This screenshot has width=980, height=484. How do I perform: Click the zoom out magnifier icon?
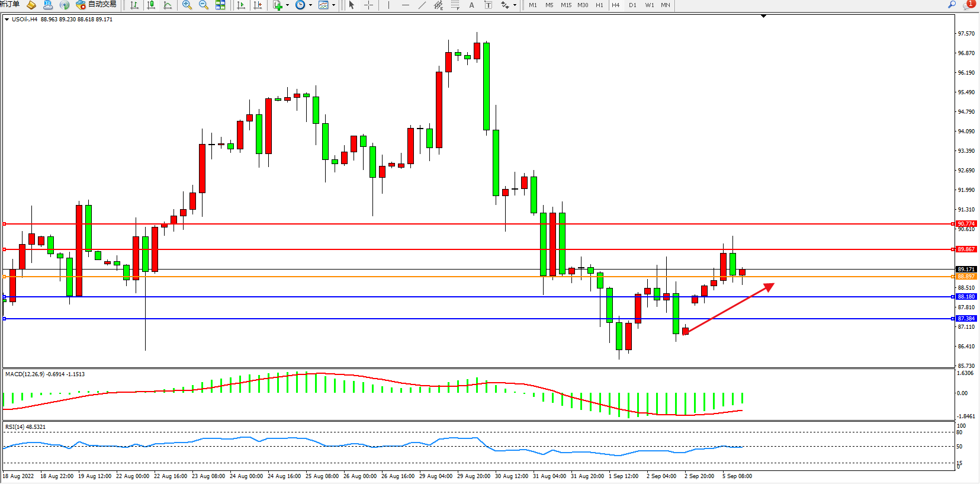point(204,5)
